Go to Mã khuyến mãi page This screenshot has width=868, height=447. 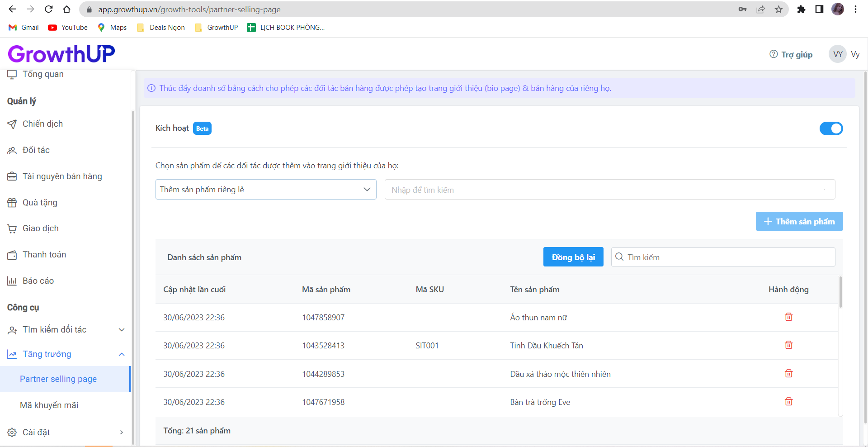click(49, 405)
